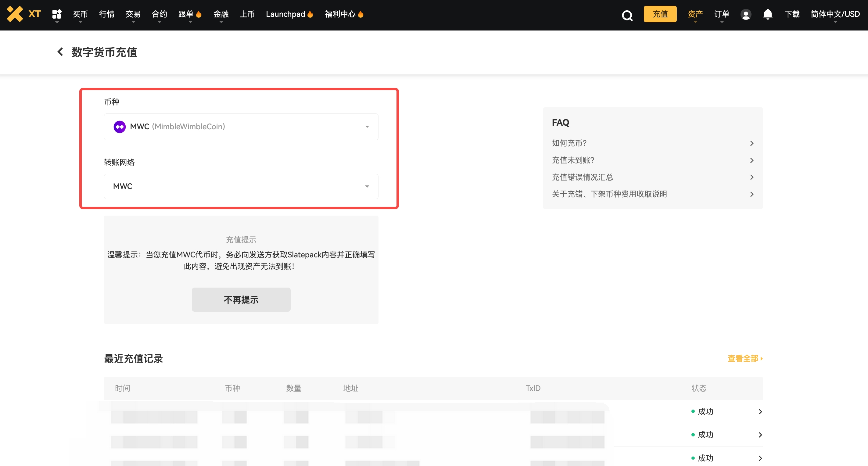
Task: Click the XT logo
Action: tap(24, 14)
